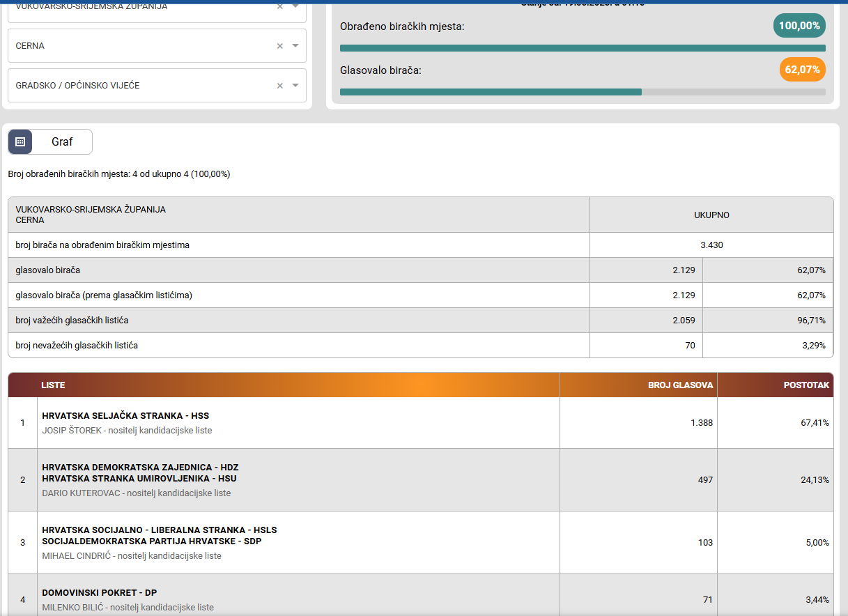Click the 71 votes cell
Image resolution: width=848 pixels, height=616 pixels.
[638, 595]
